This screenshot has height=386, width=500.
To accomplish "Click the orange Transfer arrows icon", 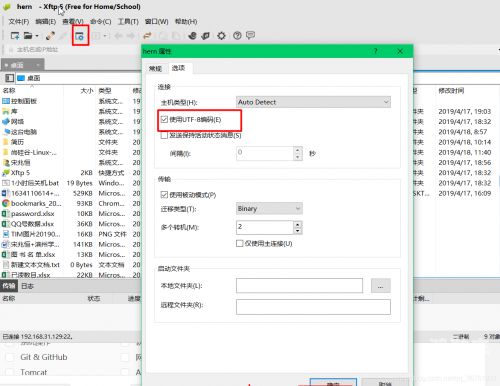I will click(147, 35).
